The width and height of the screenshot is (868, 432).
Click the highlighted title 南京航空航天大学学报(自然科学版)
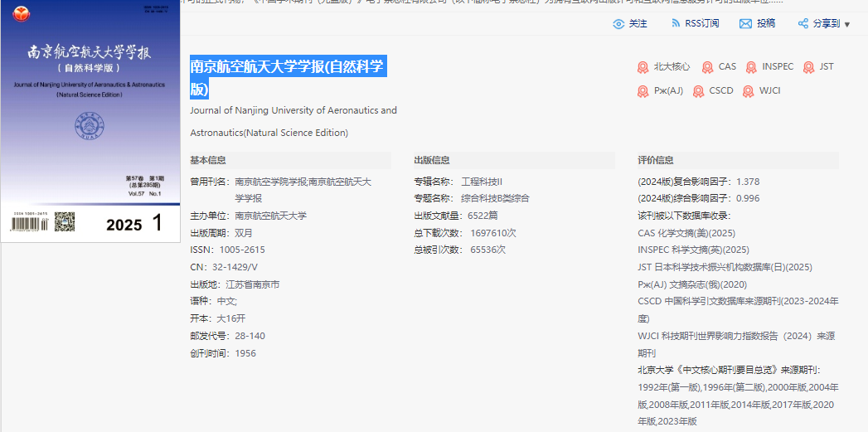(x=288, y=78)
